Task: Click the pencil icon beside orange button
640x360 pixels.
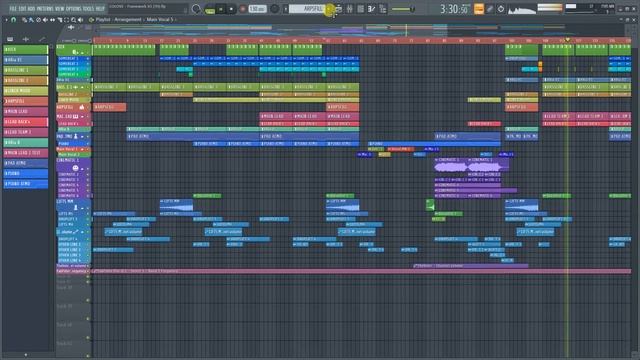Action: click(490, 9)
